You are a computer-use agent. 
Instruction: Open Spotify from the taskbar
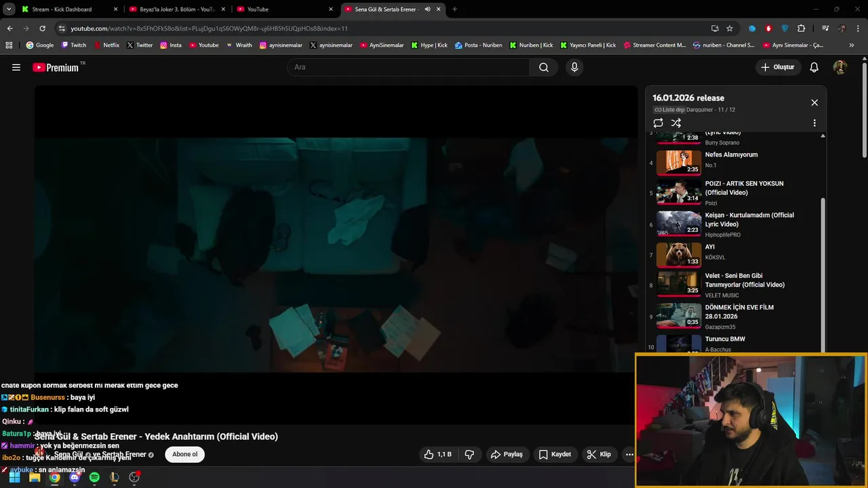coord(94,477)
